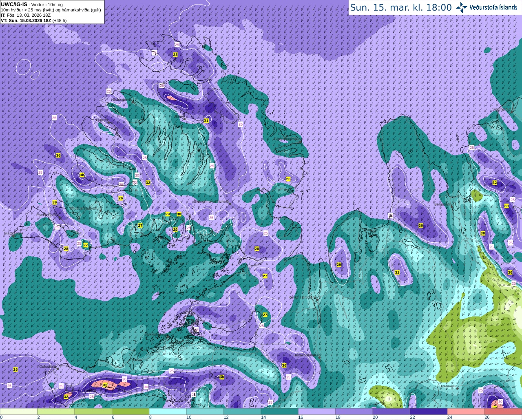
Task: Click the Bergsstaðir station label
Action: coord(443,204)
